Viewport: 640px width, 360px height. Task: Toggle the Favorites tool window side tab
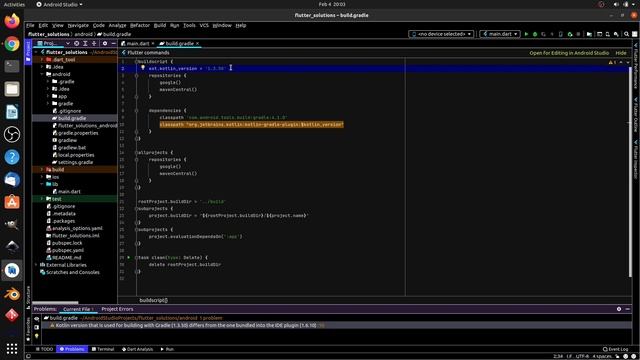tap(28, 329)
